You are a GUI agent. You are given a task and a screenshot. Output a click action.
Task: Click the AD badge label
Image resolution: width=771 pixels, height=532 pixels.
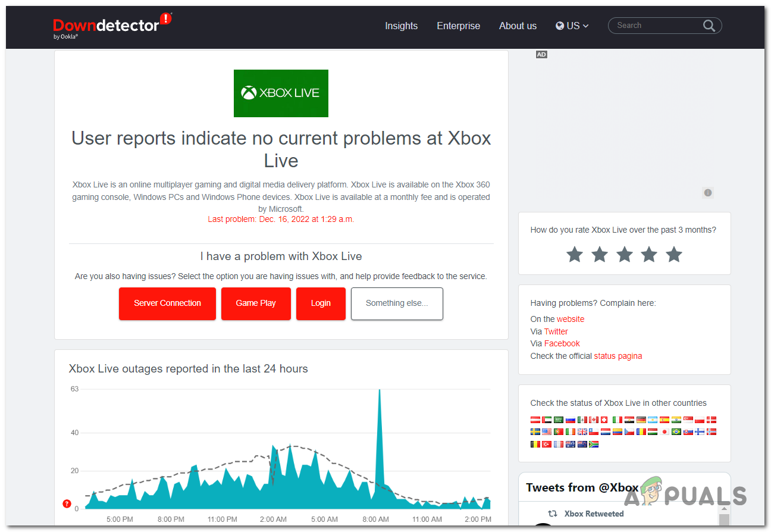click(541, 55)
